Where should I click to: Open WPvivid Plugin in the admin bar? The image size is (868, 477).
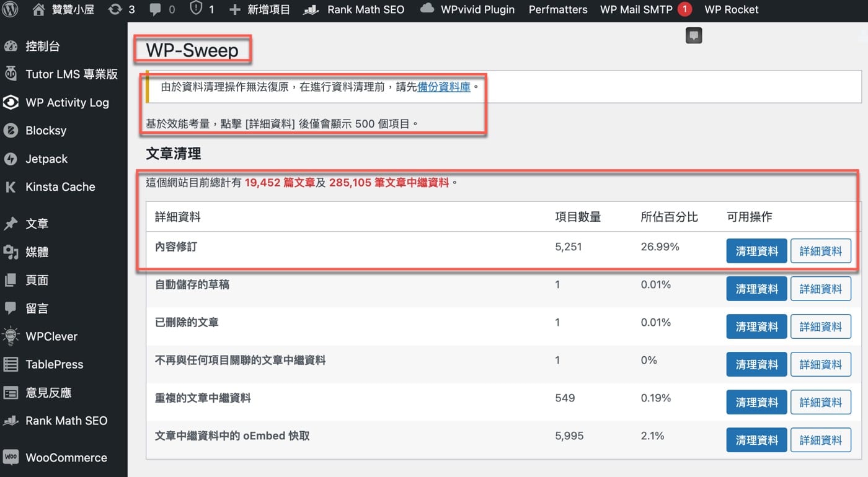(477, 9)
